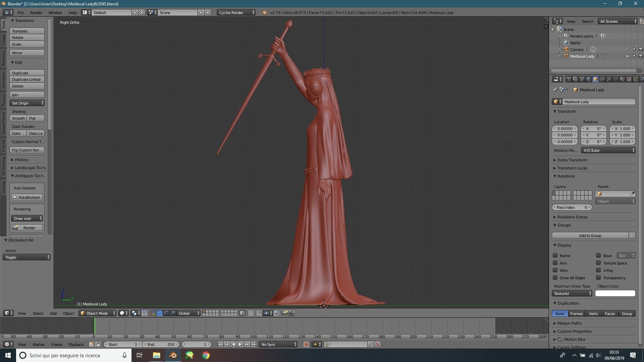Open the Window menu
Screen dimensions: 644x362
tap(55, 12)
